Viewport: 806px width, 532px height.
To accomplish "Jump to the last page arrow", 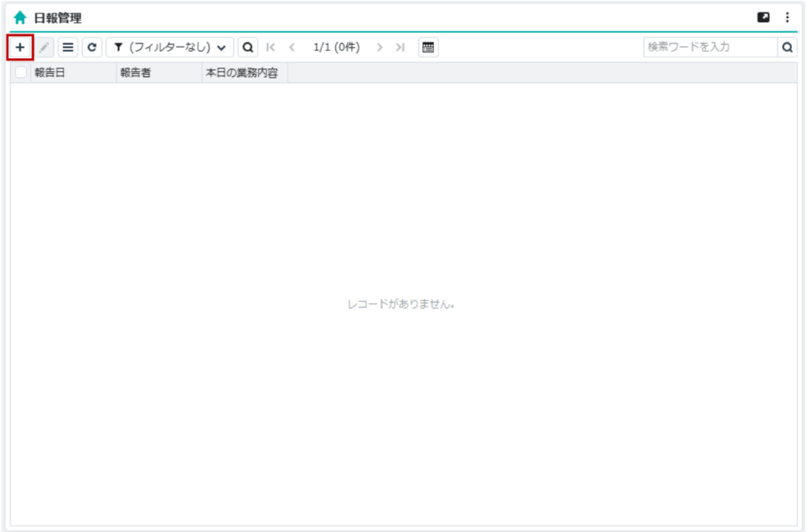I will [x=400, y=47].
